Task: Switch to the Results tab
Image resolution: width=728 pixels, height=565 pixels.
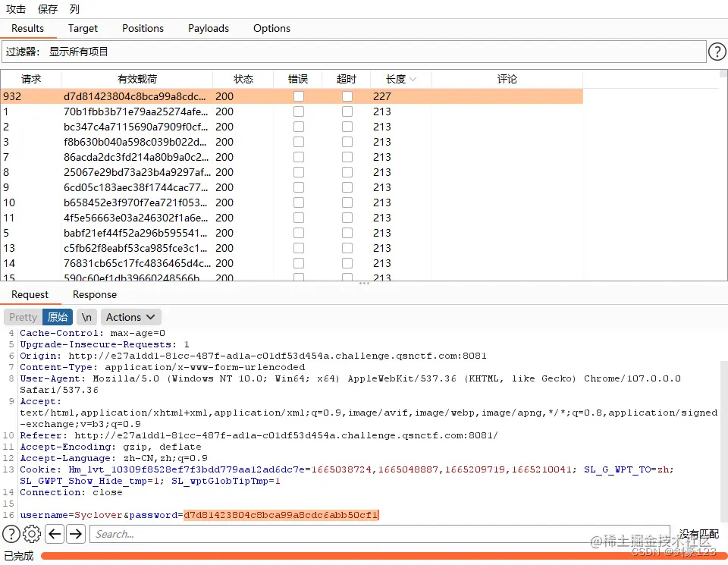Action: [x=27, y=28]
